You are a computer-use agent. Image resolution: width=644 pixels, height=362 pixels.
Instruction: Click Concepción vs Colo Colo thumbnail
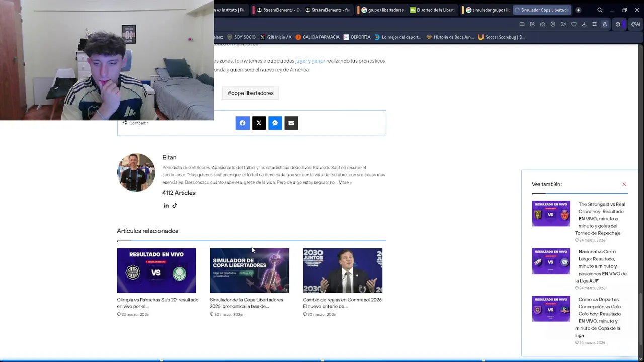pyautogui.click(x=551, y=309)
